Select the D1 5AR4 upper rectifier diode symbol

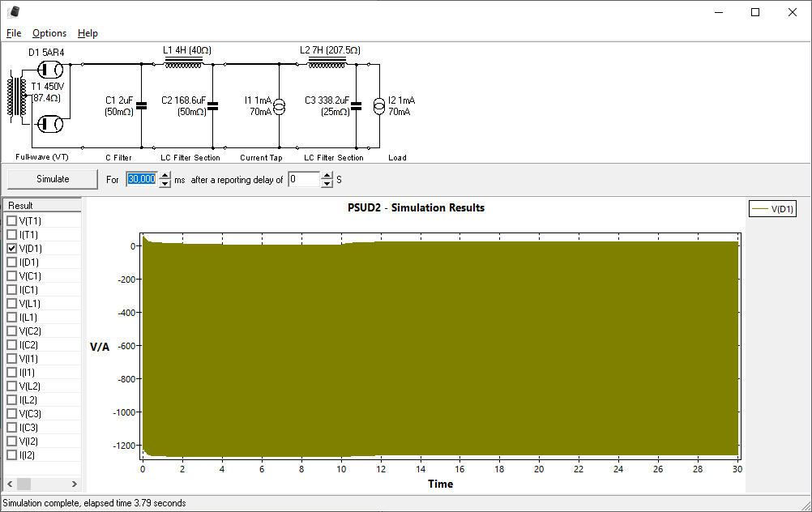[x=50, y=69]
